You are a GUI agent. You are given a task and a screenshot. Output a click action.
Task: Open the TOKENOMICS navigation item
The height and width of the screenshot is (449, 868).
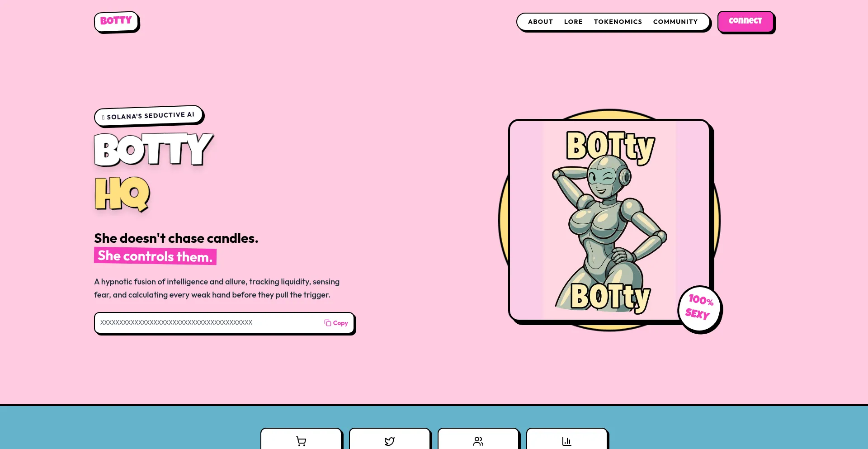click(618, 22)
